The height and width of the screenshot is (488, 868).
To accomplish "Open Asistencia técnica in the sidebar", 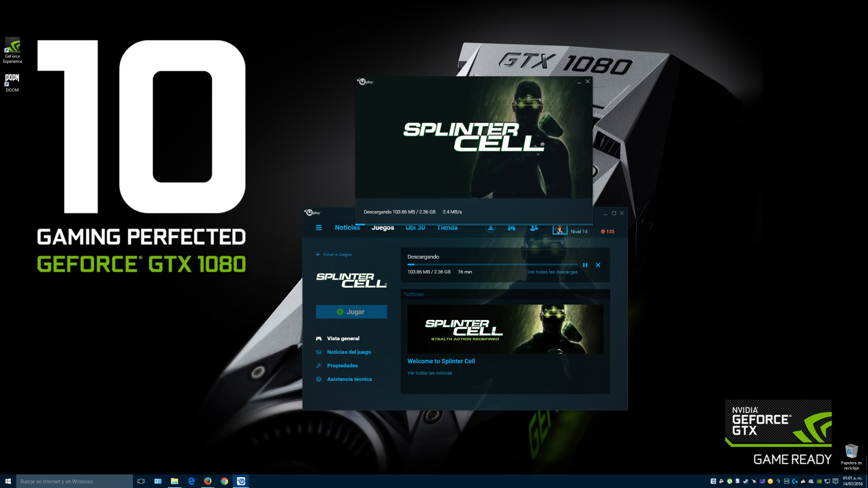I will tap(349, 379).
